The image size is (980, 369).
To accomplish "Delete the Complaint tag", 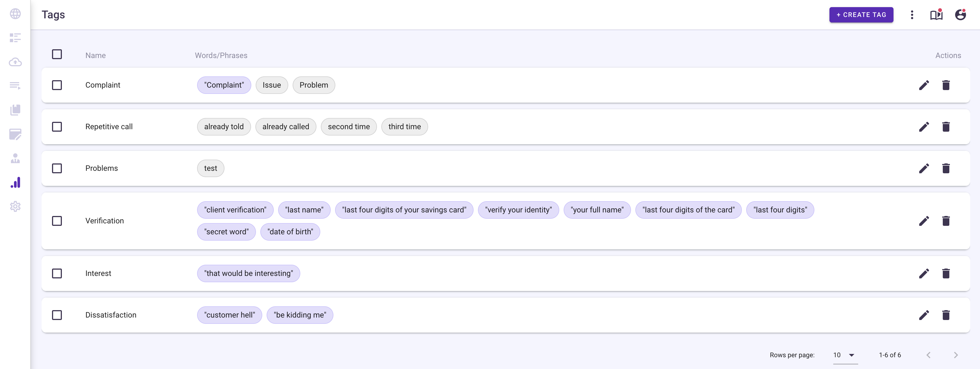I will (x=946, y=85).
